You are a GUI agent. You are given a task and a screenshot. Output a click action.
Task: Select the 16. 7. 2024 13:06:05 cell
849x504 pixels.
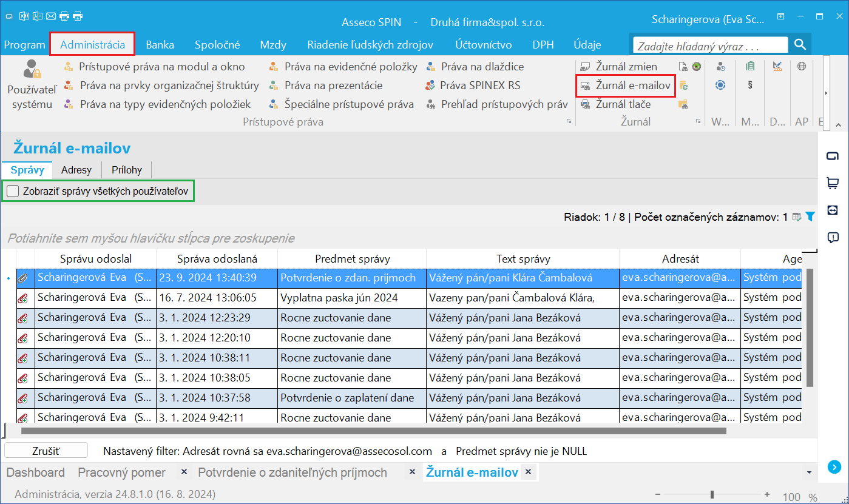coord(217,298)
